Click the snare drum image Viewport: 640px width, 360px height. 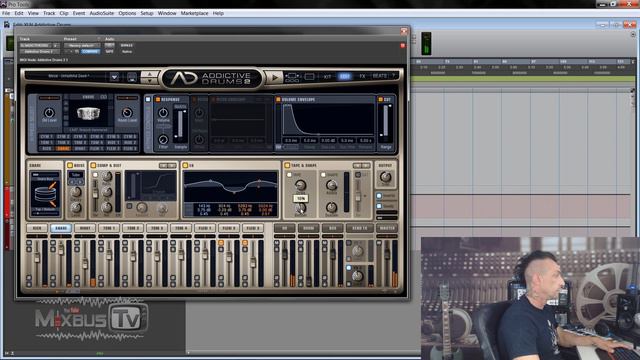coord(89,114)
